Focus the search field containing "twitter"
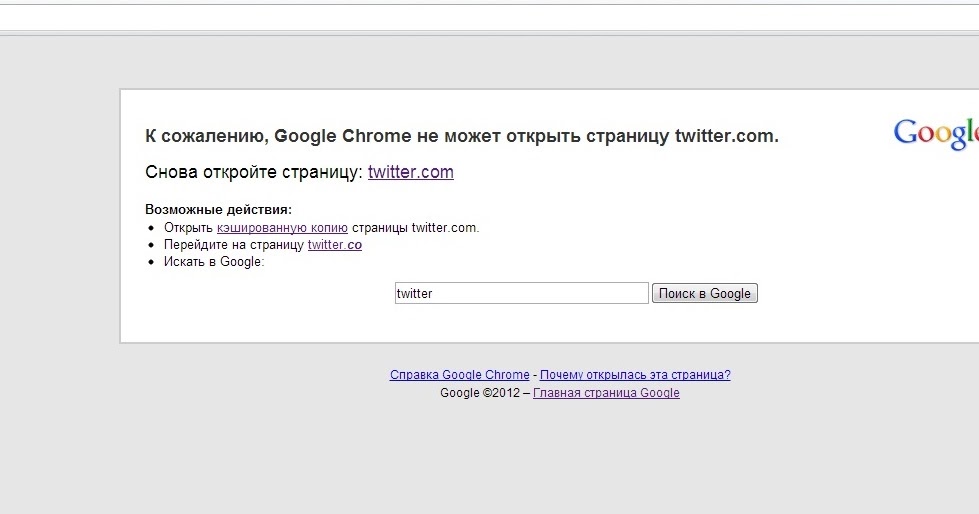 (x=521, y=293)
